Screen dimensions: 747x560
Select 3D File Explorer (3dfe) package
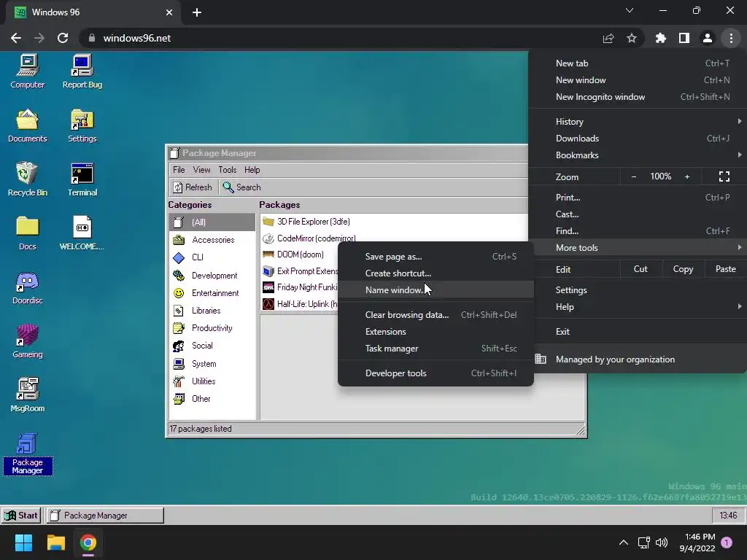click(394, 222)
